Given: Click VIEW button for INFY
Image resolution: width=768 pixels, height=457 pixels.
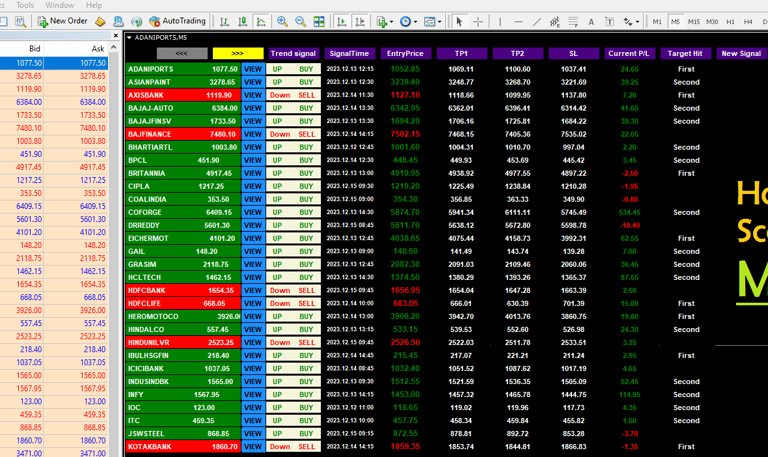Looking at the screenshot, I should click(253, 395).
